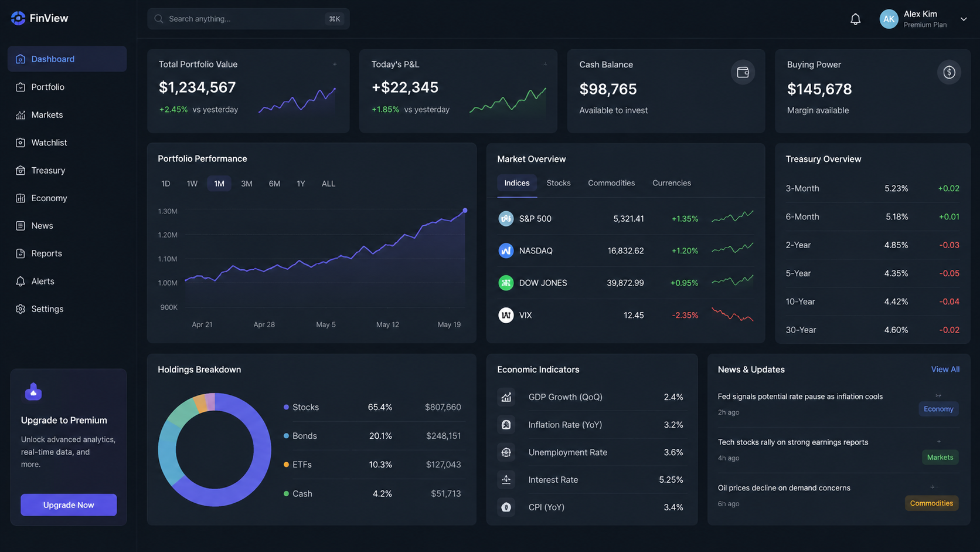Click the ETFs orange legend dot

(286, 465)
